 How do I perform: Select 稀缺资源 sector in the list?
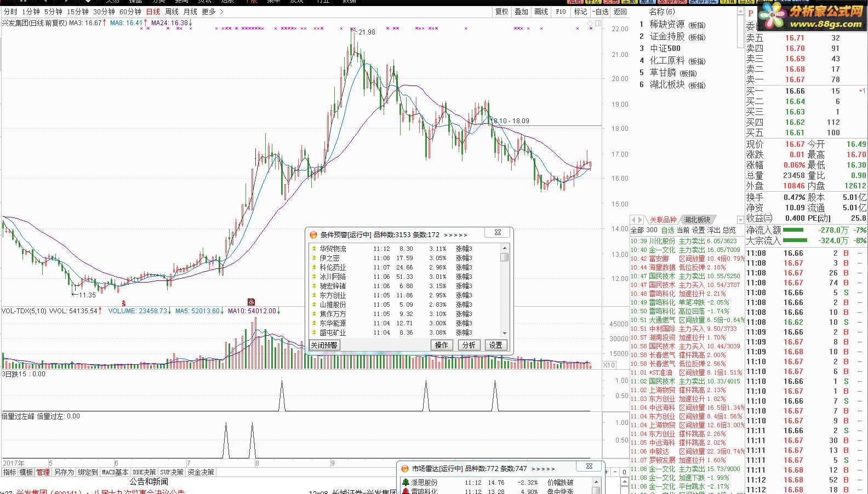(x=677, y=25)
